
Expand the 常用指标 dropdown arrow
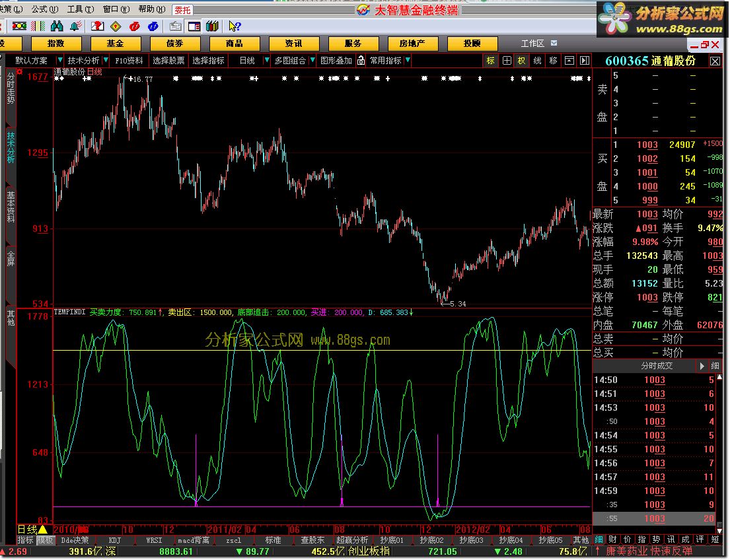pyautogui.click(x=408, y=61)
